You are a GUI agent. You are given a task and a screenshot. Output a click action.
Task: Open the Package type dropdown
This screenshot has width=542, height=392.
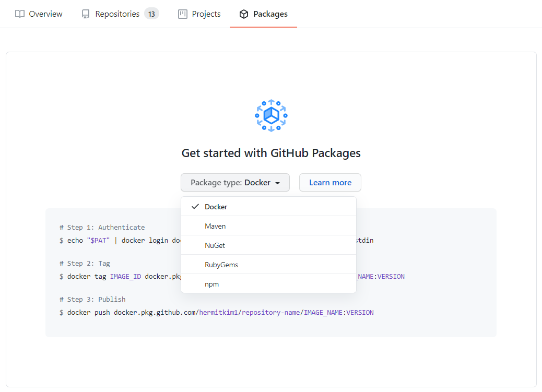click(235, 183)
